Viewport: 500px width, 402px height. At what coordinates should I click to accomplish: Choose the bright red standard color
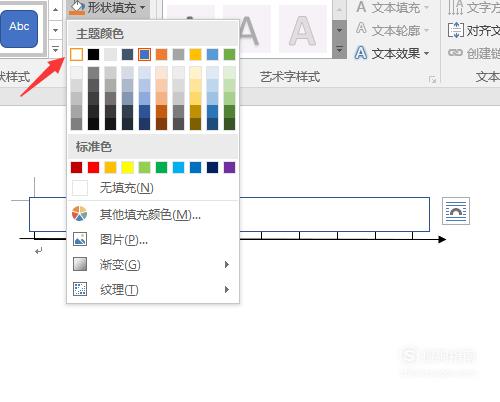click(94, 167)
